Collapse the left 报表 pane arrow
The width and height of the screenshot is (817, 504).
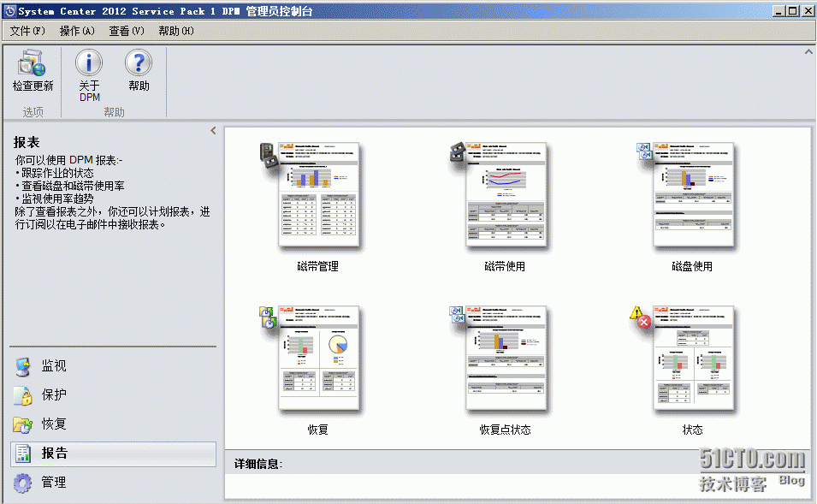(213, 130)
